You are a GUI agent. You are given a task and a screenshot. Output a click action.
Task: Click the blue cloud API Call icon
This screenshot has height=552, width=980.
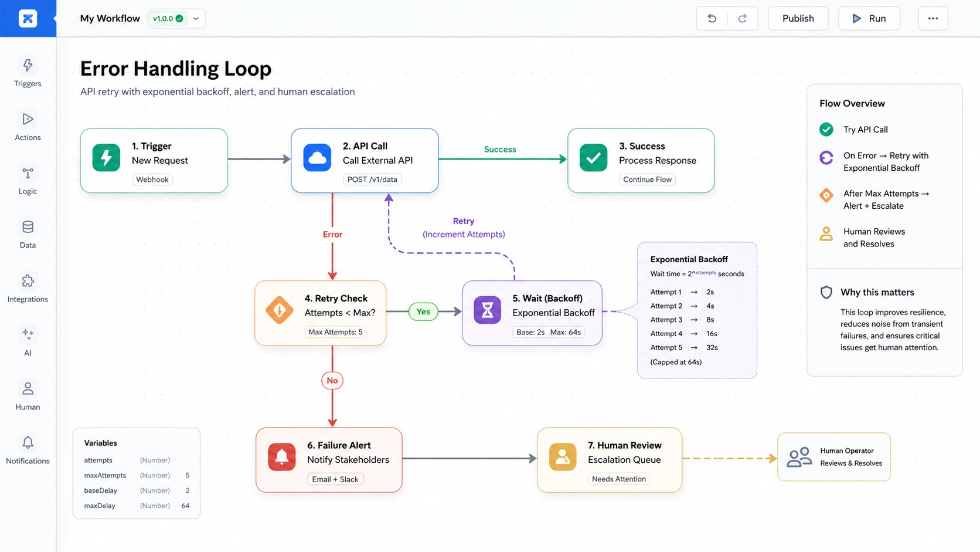[x=317, y=157]
